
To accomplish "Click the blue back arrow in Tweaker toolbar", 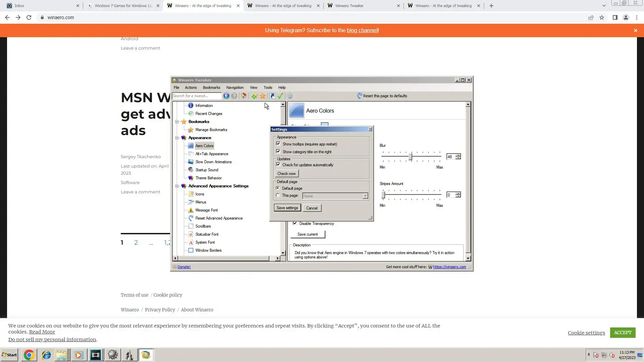I will point(226,96).
